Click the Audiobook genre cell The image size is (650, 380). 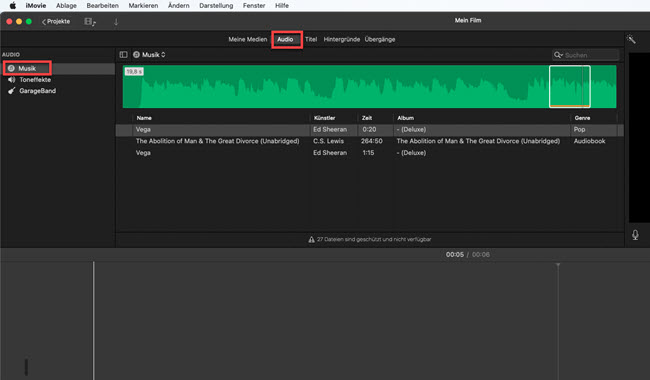[589, 141]
